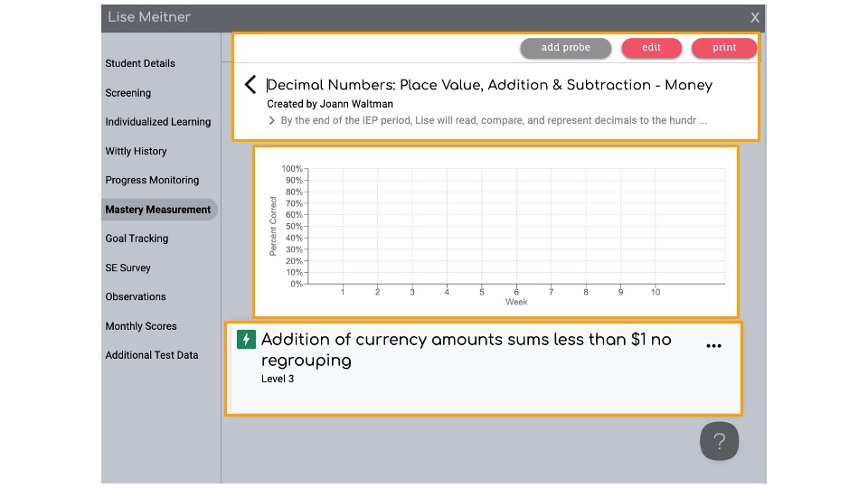Image resolution: width=868 pixels, height=488 pixels.
Task: Click week 10 tick label on chart
Action: pos(656,292)
